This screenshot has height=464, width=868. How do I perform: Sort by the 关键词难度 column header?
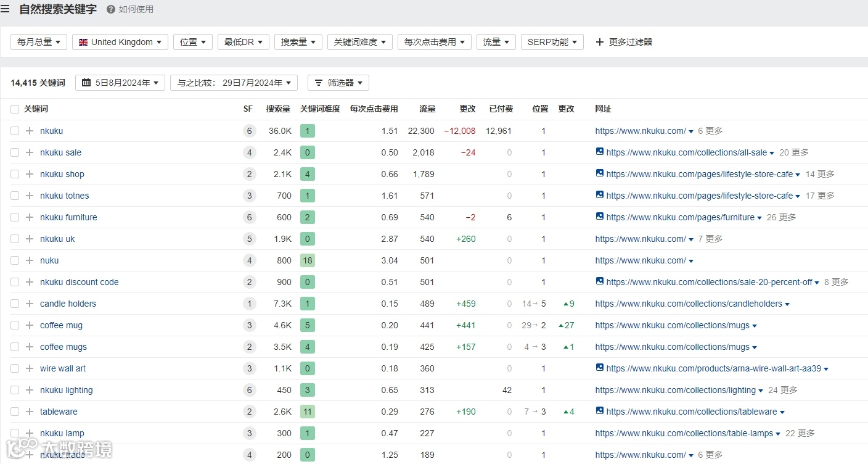pos(320,109)
